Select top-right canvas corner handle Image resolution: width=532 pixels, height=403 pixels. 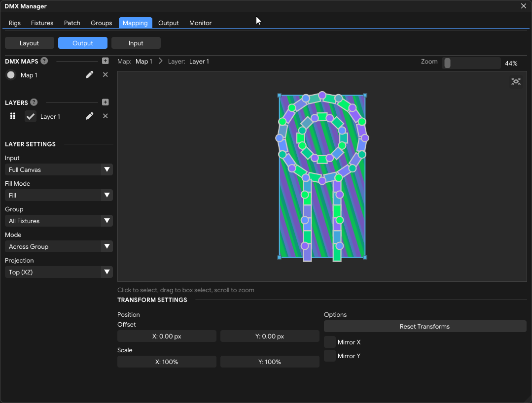[365, 96]
